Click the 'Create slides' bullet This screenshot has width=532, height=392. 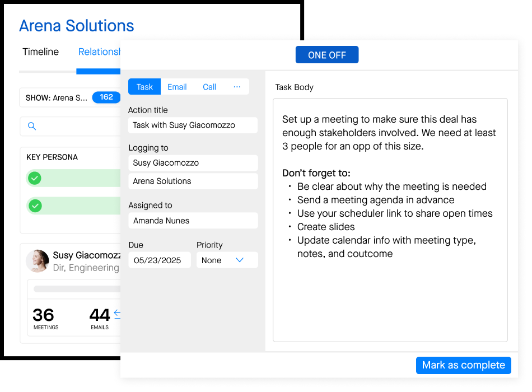pyautogui.click(x=326, y=227)
